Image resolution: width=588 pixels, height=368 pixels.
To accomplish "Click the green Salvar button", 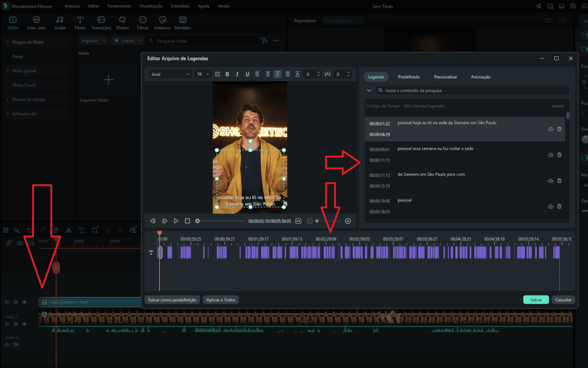I will click(535, 300).
